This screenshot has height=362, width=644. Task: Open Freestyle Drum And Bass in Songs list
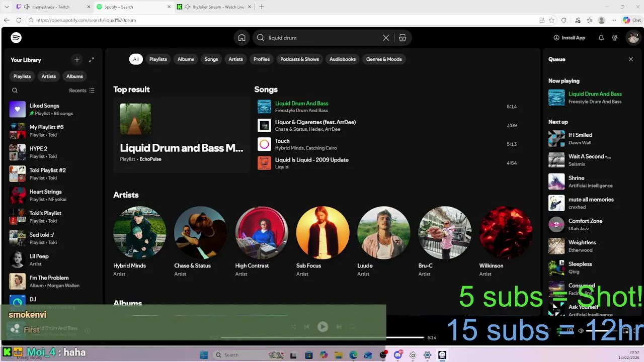click(301, 111)
